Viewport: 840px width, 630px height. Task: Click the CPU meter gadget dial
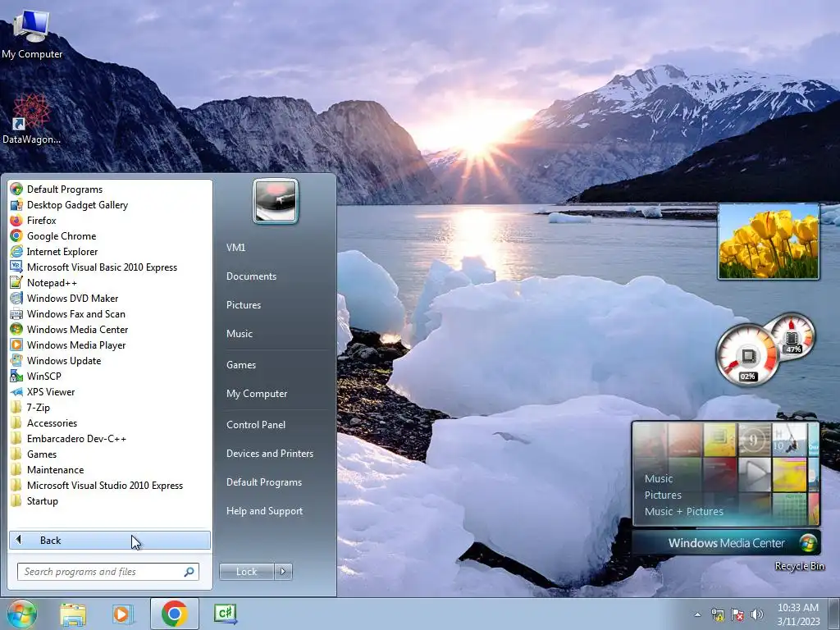point(748,355)
